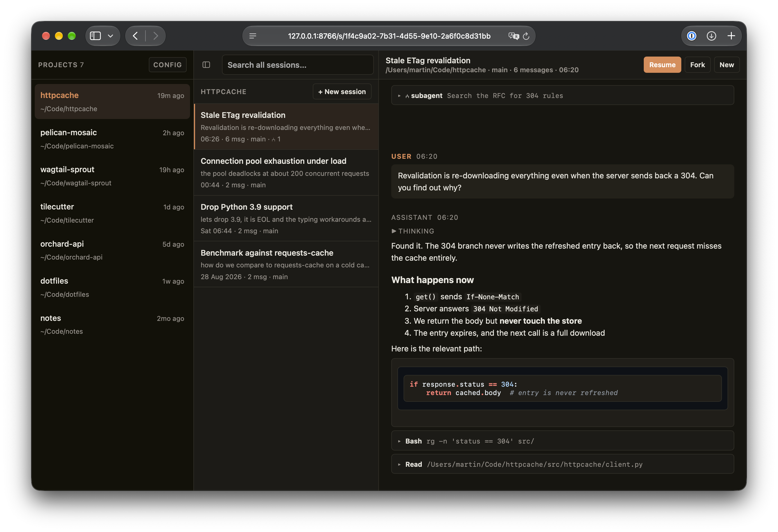The width and height of the screenshot is (778, 532).
Task: Open the CONFIG button
Action: click(x=167, y=65)
